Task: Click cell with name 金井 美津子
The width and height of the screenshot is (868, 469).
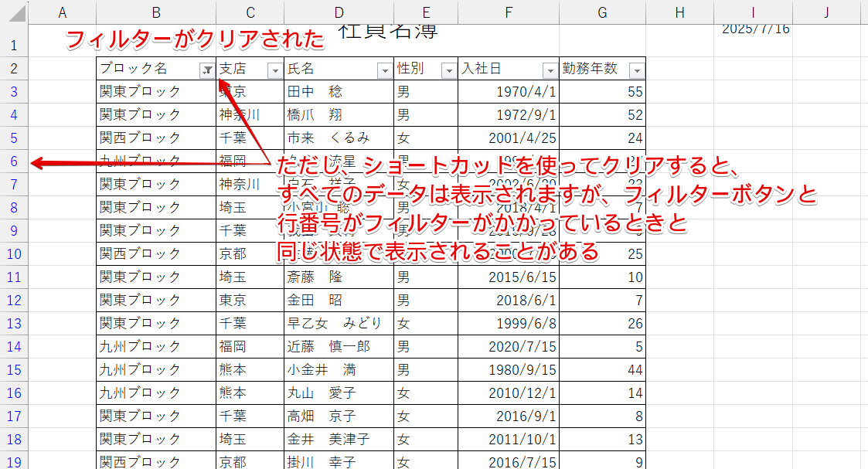Action: [339, 440]
